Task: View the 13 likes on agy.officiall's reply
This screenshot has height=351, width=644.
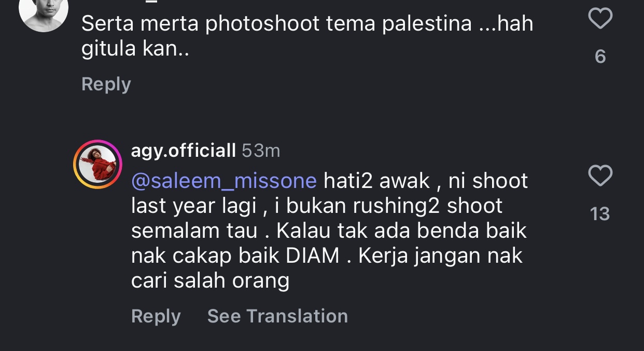Action: coord(600,213)
